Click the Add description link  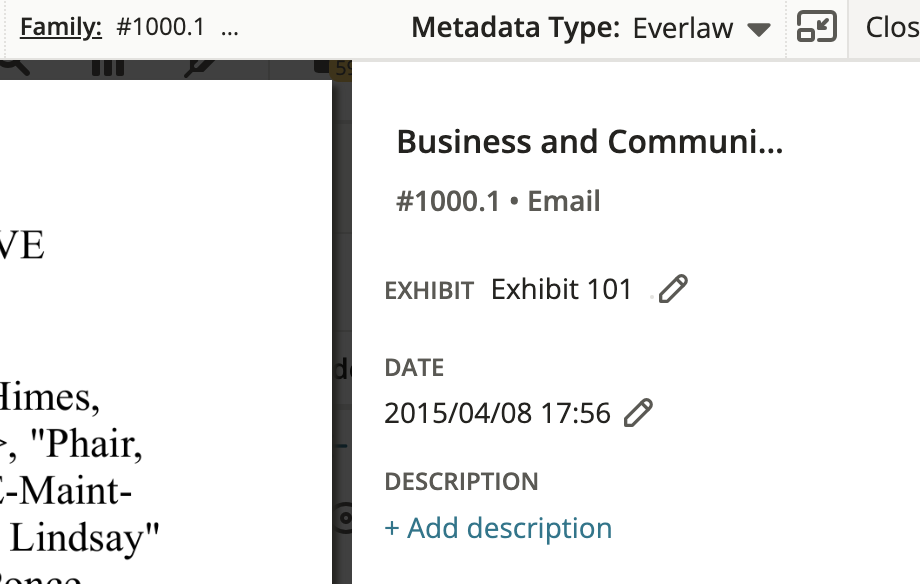498,528
